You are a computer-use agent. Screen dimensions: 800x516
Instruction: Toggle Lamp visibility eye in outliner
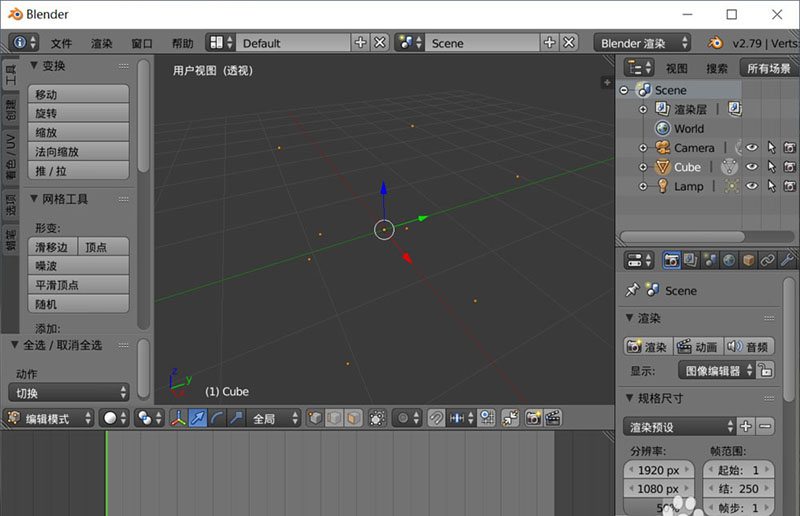tap(752, 186)
